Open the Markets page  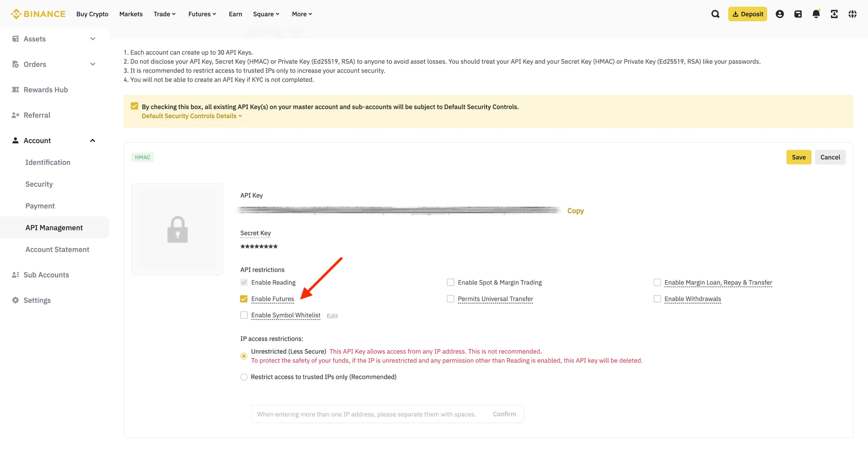tap(131, 14)
